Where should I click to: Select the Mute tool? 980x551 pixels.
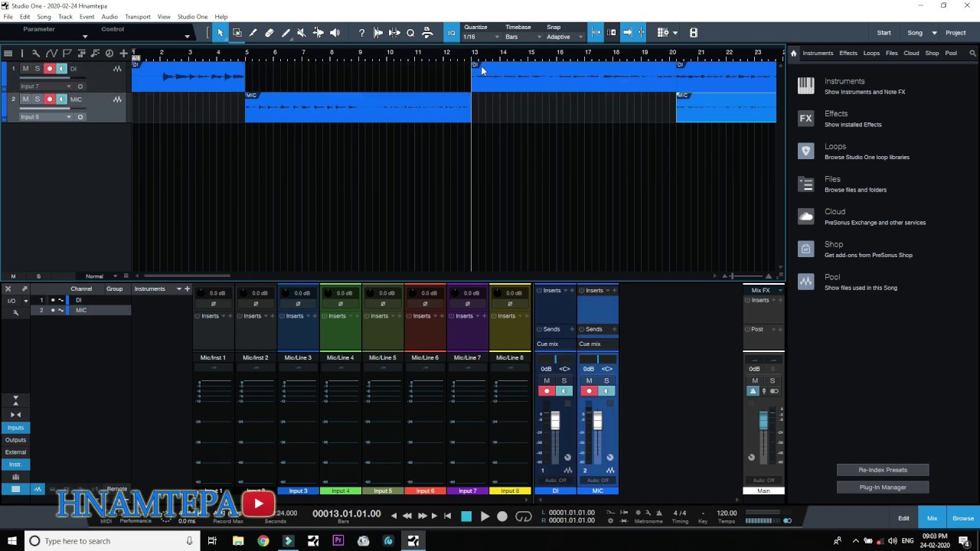pos(301,33)
